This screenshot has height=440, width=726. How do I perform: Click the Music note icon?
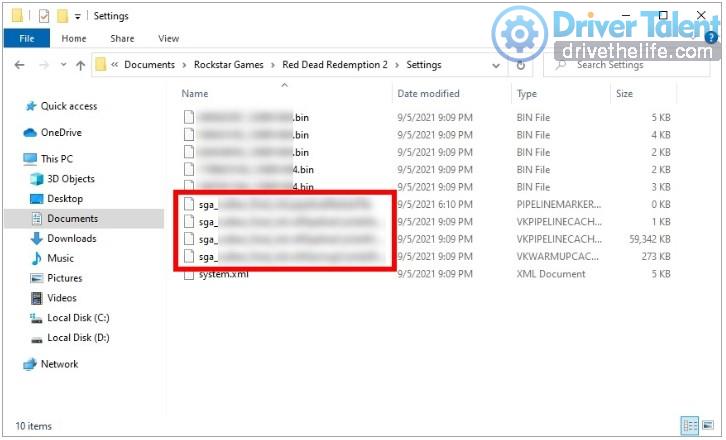tap(37, 259)
